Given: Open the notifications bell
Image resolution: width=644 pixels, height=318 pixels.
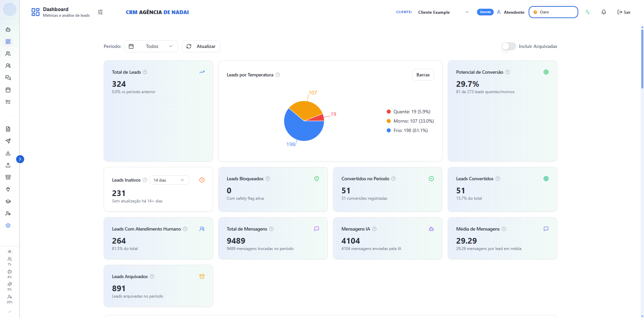Looking at the screenshot, I should (604, 12).
